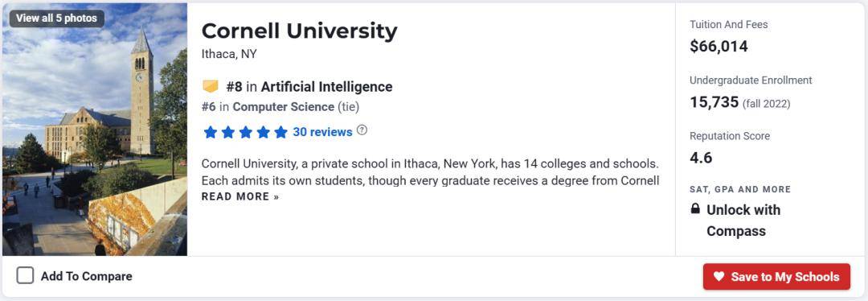
Task: Click Save to My Schools button
Action: 776,277
